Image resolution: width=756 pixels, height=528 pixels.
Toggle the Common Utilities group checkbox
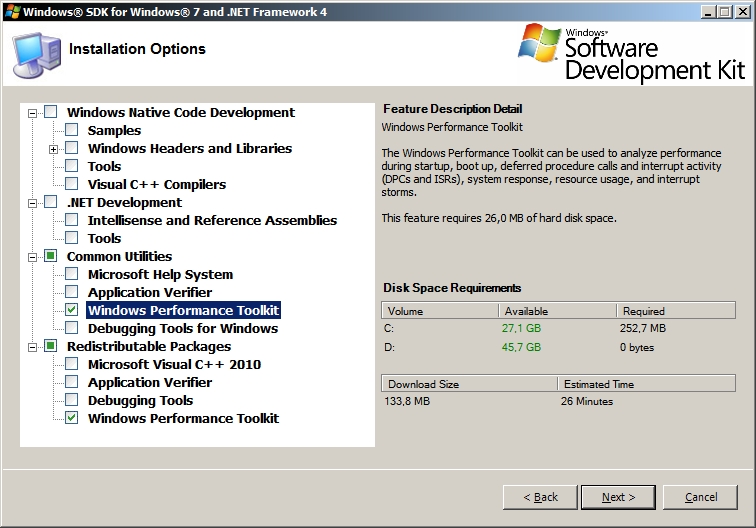click(51, 256)
